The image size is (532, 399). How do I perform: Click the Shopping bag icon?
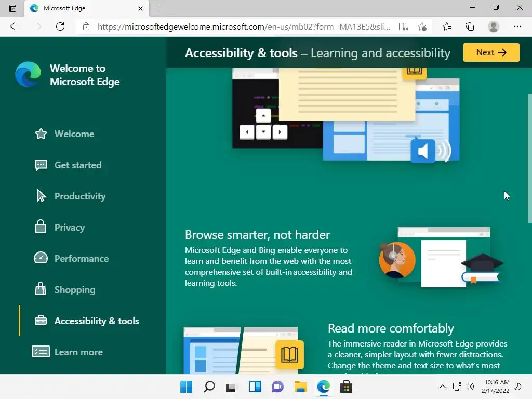pos(41,289)
